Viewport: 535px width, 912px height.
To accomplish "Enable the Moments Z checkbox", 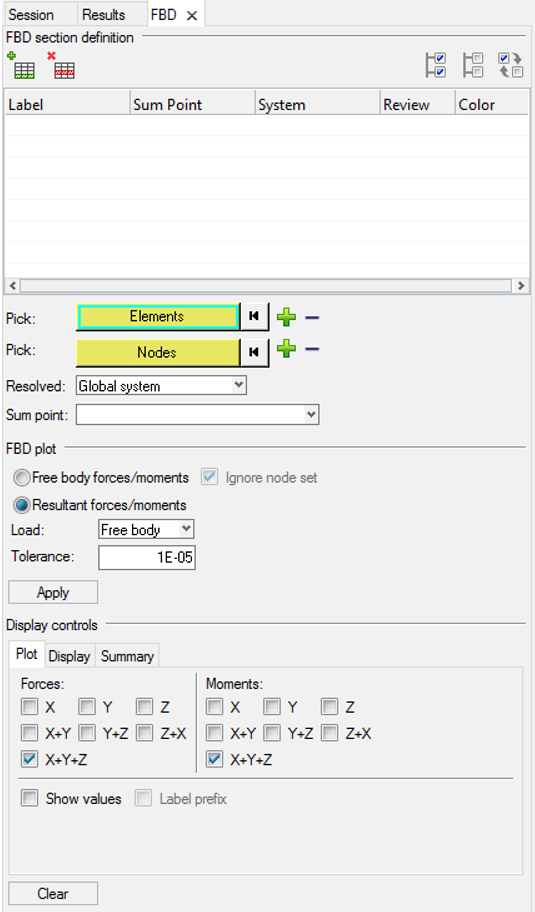I will pyautogui.click(x=329, y=707).
